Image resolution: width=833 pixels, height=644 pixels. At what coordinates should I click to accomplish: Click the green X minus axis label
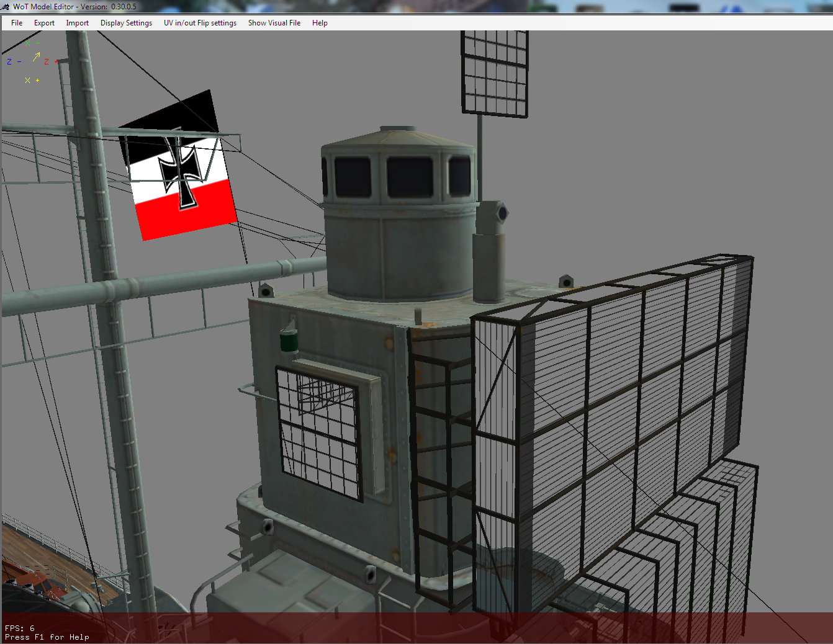point(27,43)
